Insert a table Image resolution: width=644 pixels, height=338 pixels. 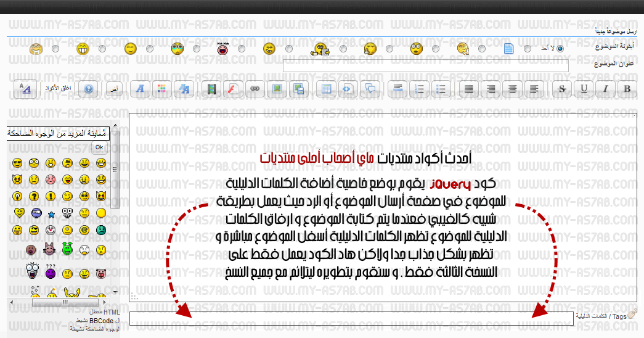tap(326, 89)
